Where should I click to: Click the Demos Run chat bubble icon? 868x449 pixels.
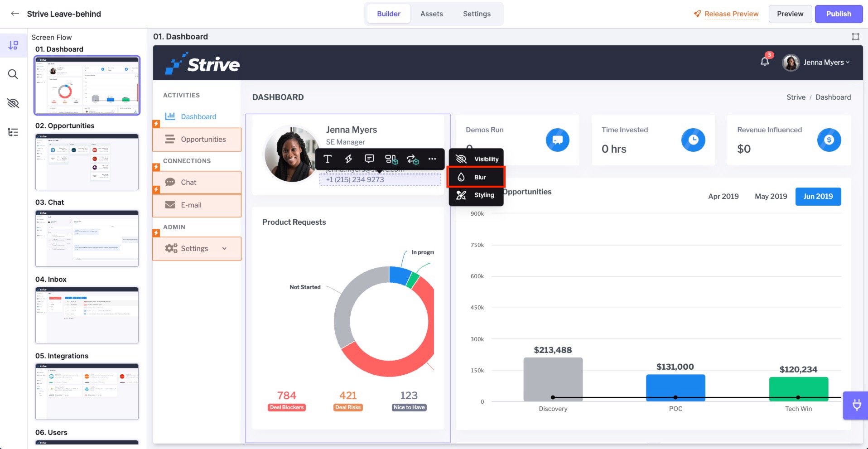[x=557, y=140]
